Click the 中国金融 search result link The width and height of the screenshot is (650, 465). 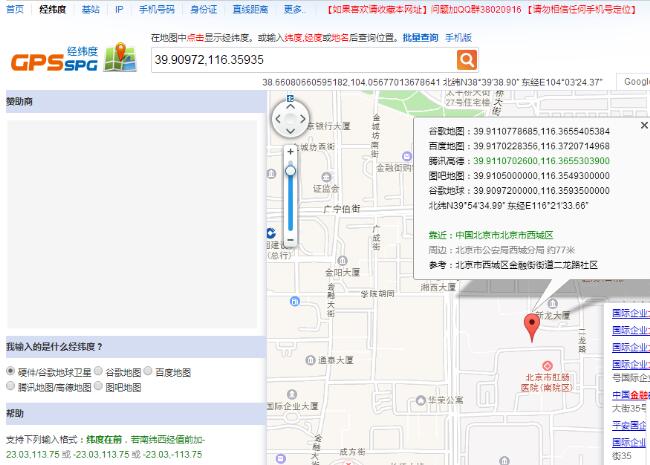tap(631, 395)
